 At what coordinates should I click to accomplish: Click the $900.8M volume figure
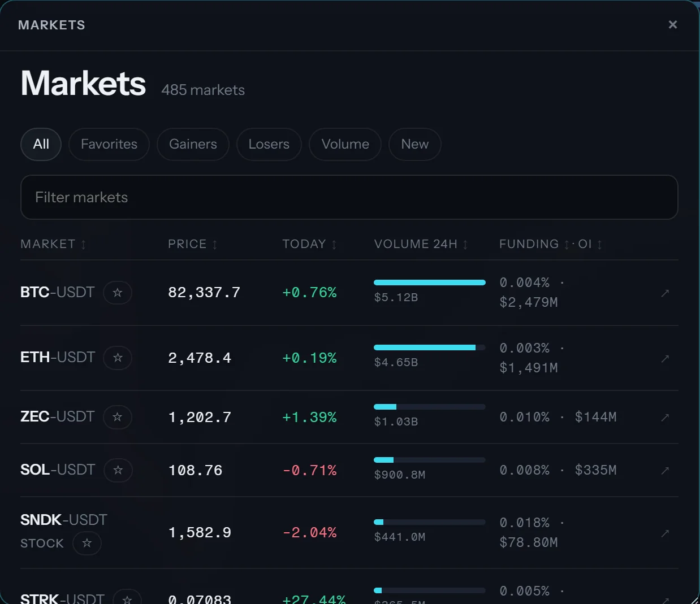[x=400, y=475]
